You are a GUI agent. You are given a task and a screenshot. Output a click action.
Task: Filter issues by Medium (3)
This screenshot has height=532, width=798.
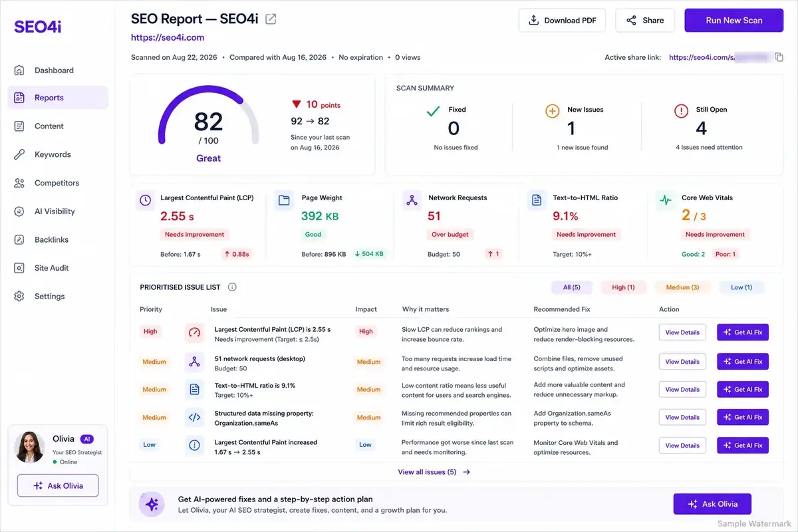pyautogui.click(x=683, y=287)
